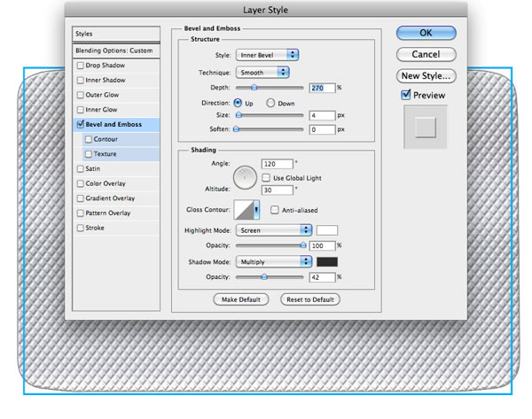Click the Soften field showing 0
The width and height of the screenshot is (532, 419).
(x=322, y=129)
